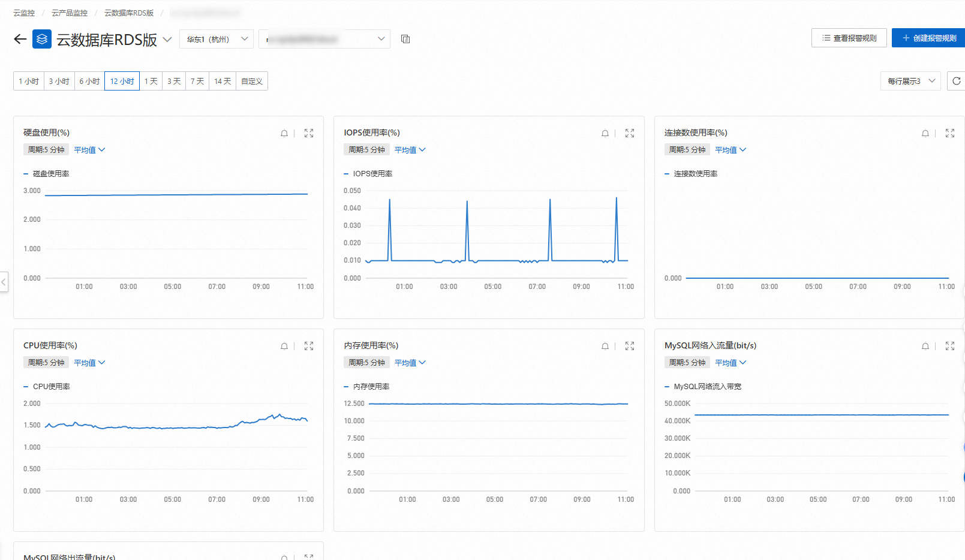
Task: Select the 3 小时 time range
Action: coord(59,81)
